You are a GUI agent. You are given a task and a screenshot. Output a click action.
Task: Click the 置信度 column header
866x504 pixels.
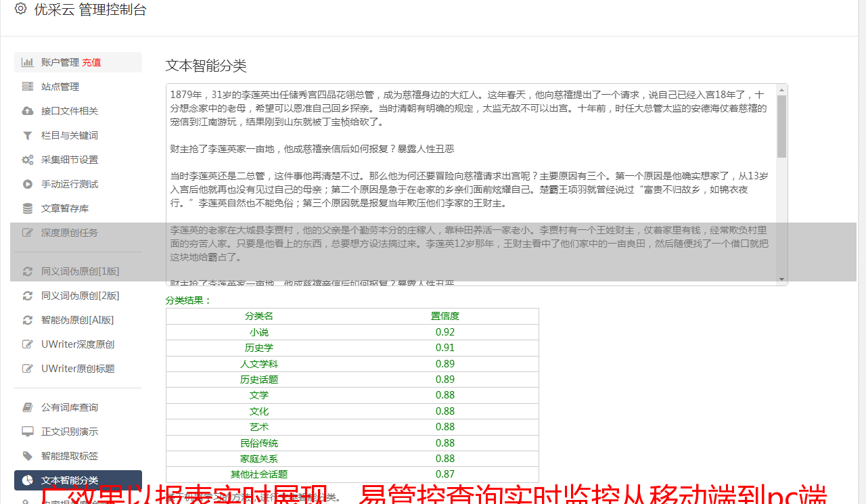click(445, 316)
